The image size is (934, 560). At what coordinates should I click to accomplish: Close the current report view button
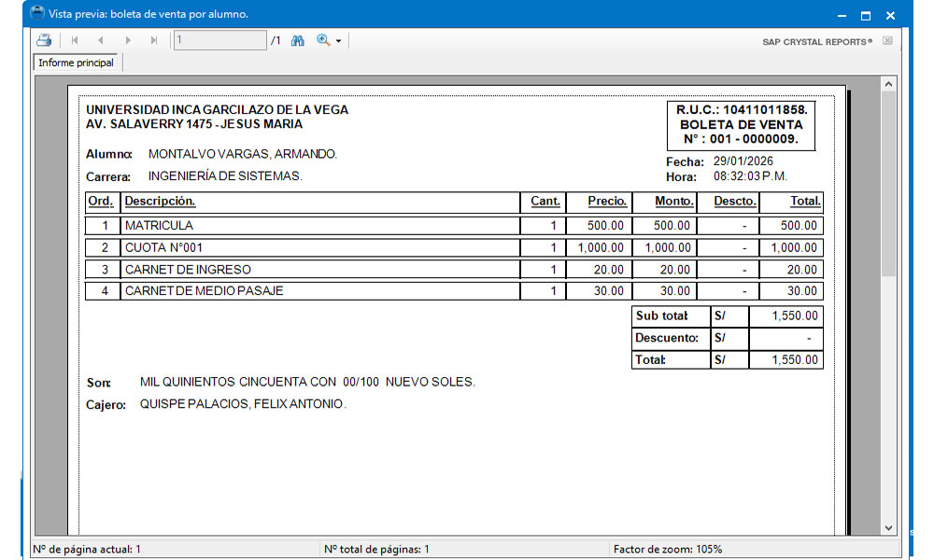[887, 40]
